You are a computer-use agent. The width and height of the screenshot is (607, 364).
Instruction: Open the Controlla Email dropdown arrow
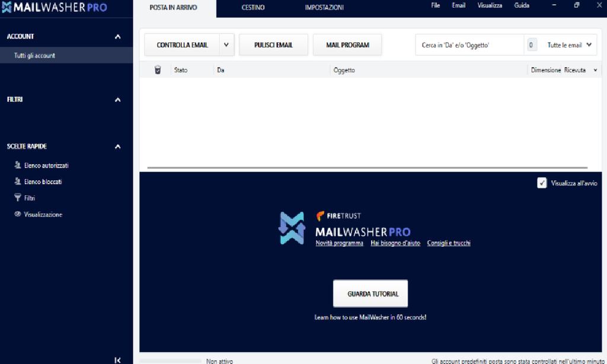(x=226, y=45)
